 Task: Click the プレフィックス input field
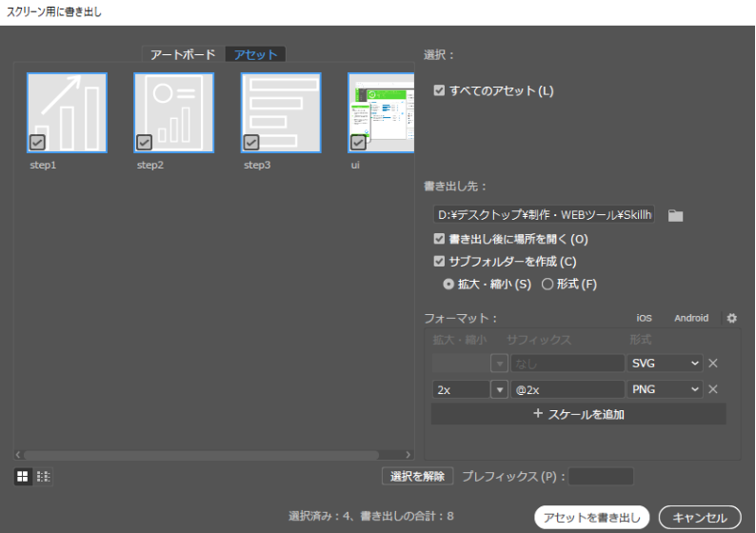(x=601, y=477)
